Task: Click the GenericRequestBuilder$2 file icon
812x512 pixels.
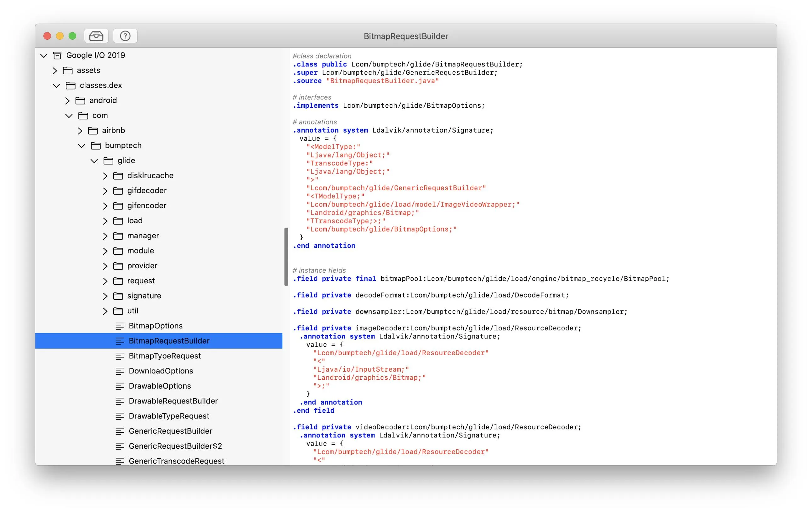Action: click(120, 446)
